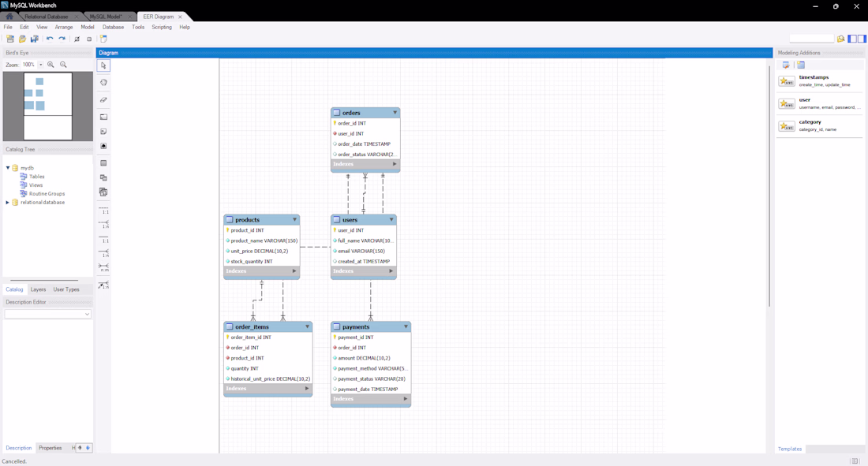868x466 pixels.
Task: Choose the first non-identifying 1:n relationship tool
Action: pyautogui.click(x=103, y=224)
